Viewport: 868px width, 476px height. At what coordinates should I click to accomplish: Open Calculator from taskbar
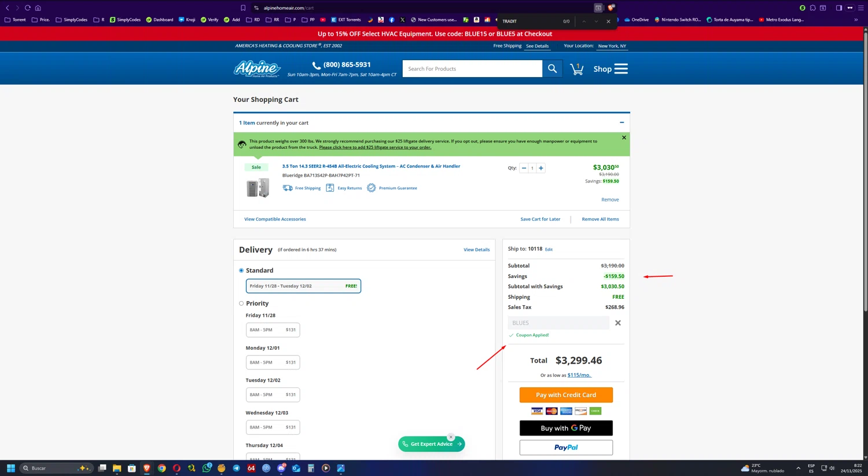tap(311, 468)
